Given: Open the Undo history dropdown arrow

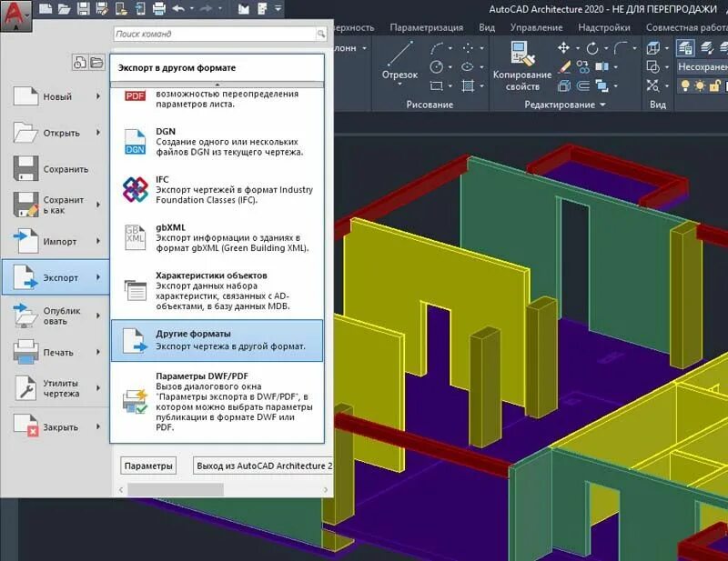Looking at the screenshot, I should [192, 8].
